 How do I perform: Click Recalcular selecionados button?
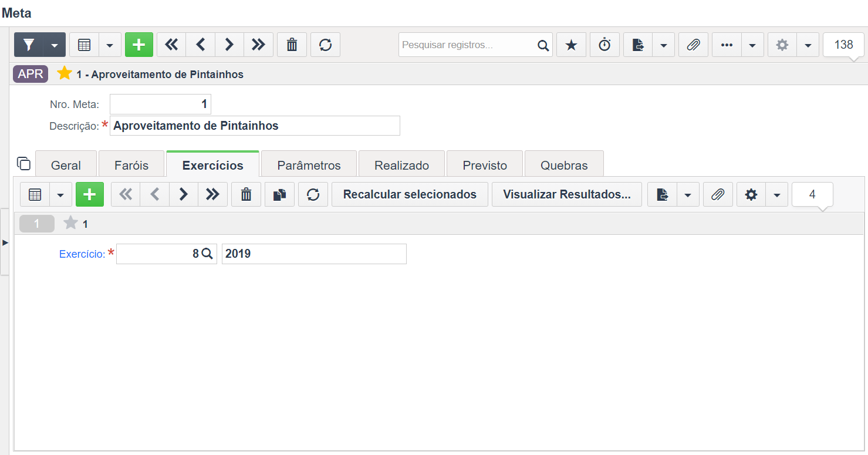tap(410, 194)
